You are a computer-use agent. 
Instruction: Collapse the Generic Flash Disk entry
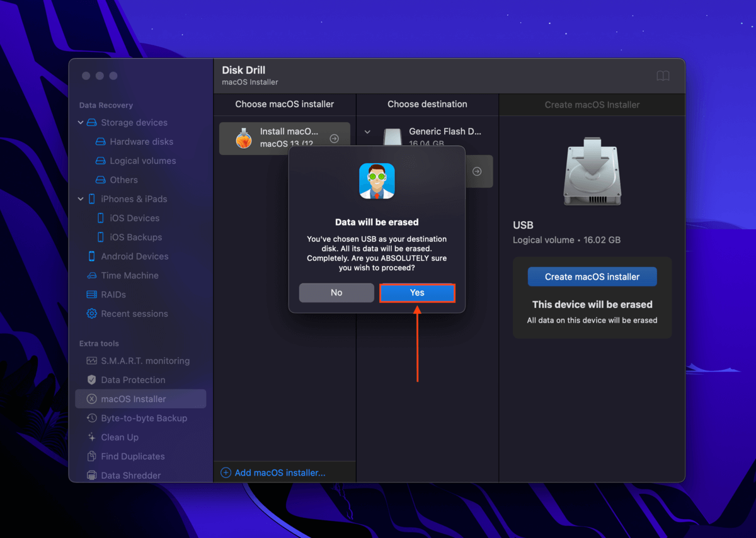[367, 132]
